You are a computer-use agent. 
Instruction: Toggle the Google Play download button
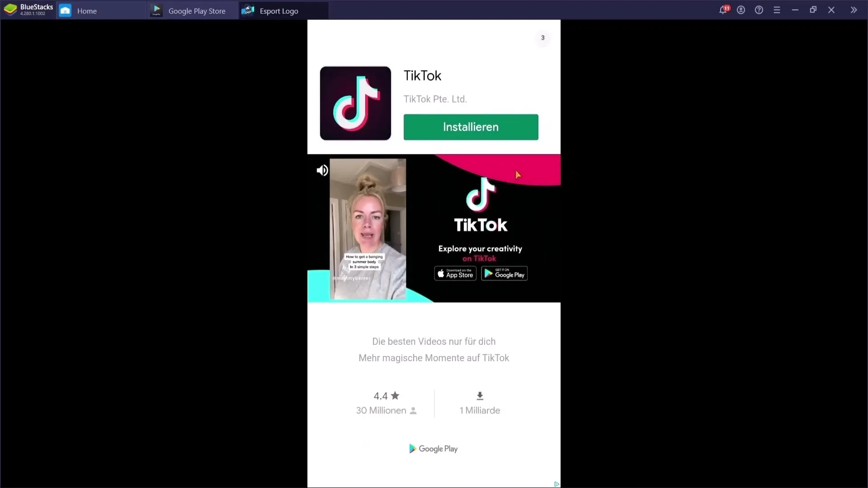tap(505, 273)
